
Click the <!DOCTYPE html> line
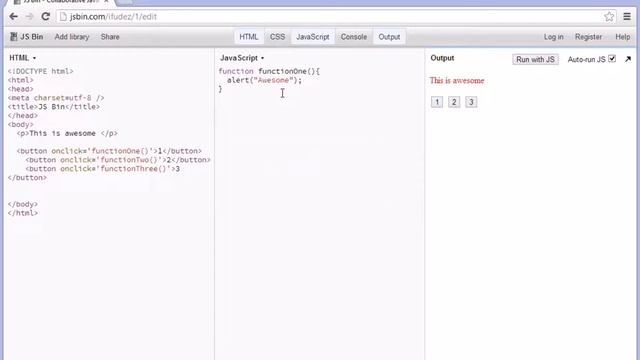click(40, 71)
